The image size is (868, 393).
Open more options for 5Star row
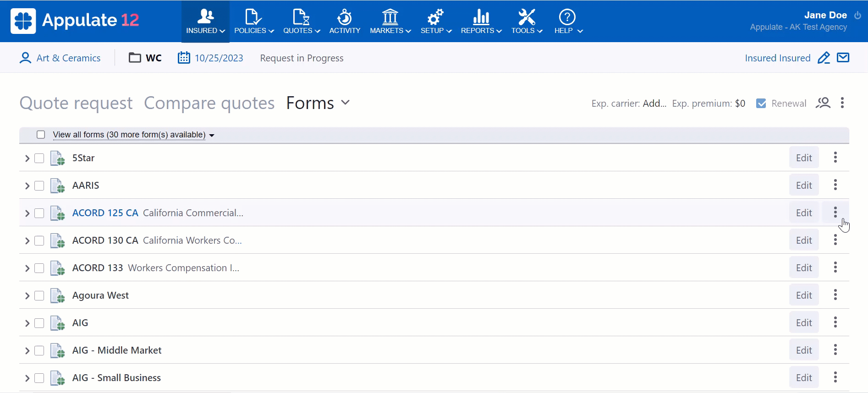[835, 158]
